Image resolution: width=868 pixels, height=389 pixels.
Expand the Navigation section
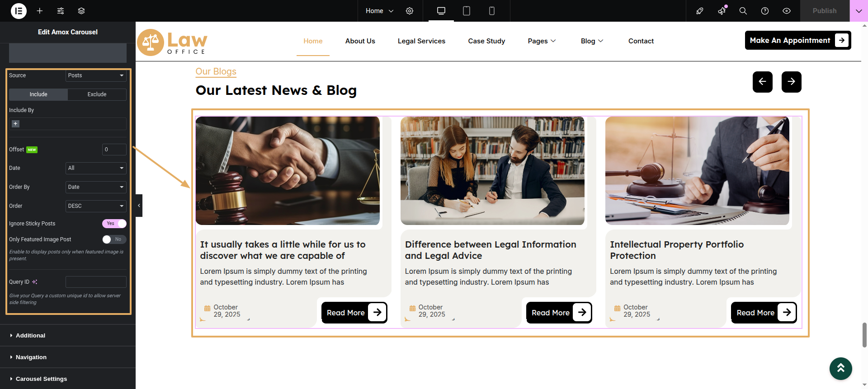(x=31, y=357)
